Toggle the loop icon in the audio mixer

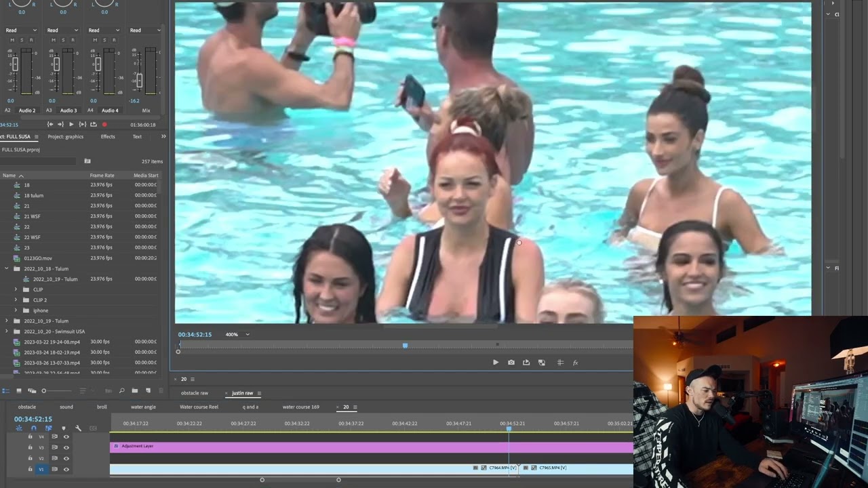tap(93, 125)
